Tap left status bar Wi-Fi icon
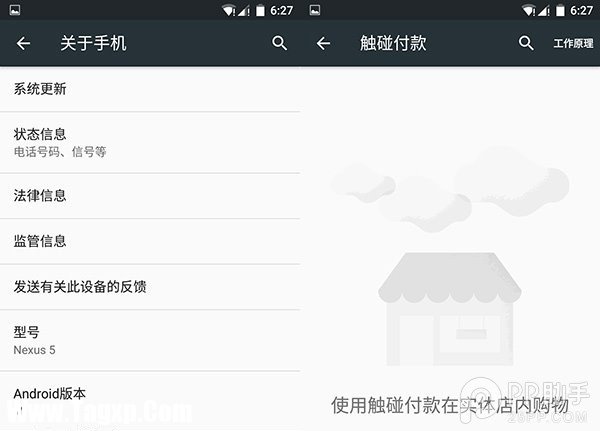600x431 pixels. click(x=228, y=10)
